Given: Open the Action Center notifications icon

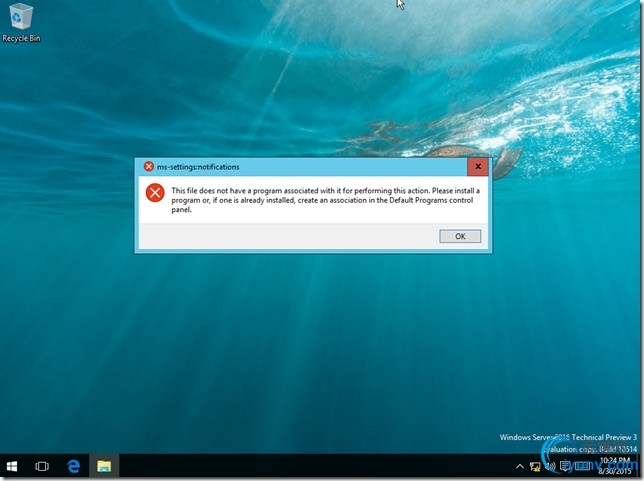Looking at the screenshot, I should pyautogui.click(x=566, y=466).
